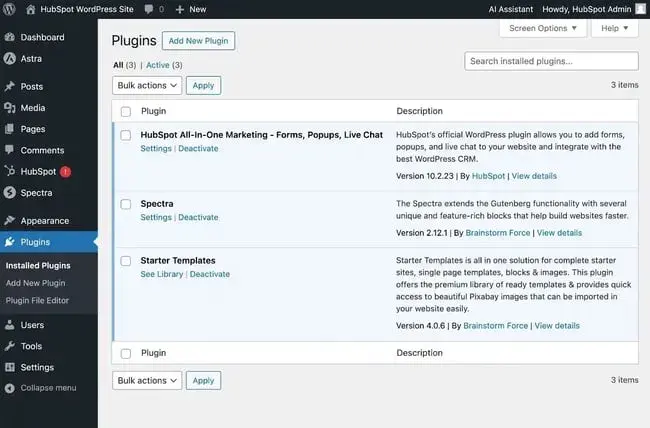Filter plugins by All (3)
Image resolution: width=650 pixels, height=428 pixels.
125,65
